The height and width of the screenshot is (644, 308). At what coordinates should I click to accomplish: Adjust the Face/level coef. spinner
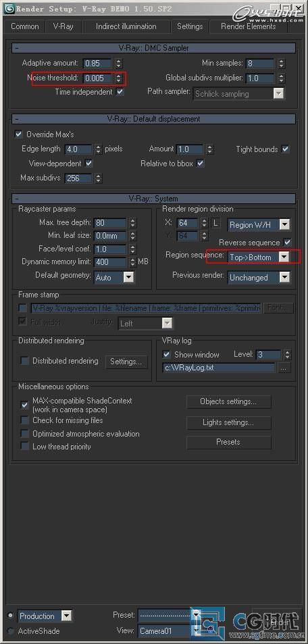click(132, 249)
